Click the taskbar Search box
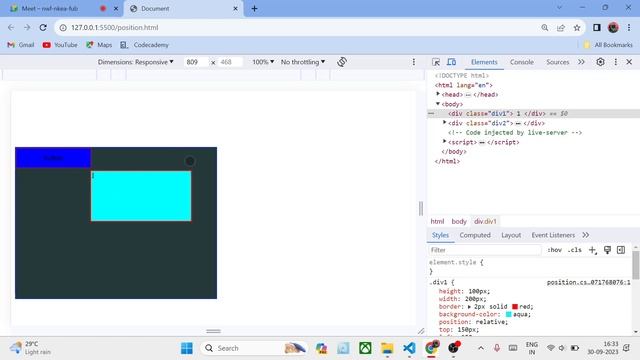This screenshot has width=640, height=360. pyautogui.click(x=254, y=348)
